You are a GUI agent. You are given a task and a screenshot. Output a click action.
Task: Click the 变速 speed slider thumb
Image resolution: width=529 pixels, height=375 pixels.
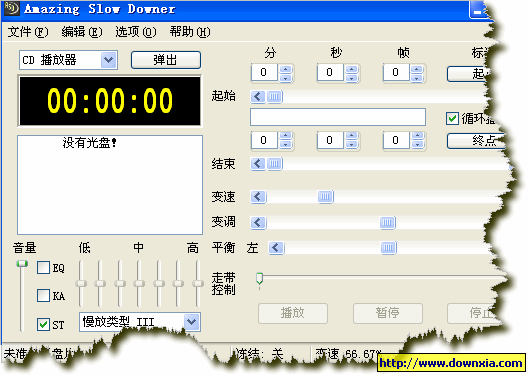326,197
